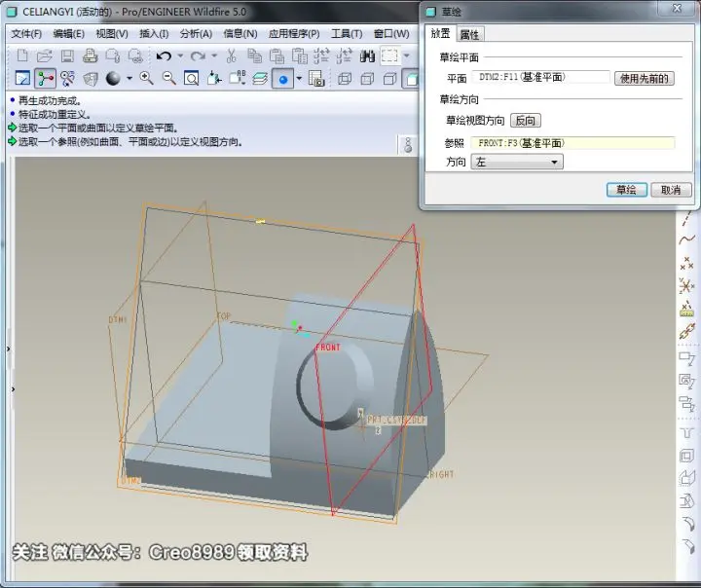Click the Zoom Out magnifier icon
Image resolution: width=701 pixels, height=588 pixels.
tap(169, 79)
